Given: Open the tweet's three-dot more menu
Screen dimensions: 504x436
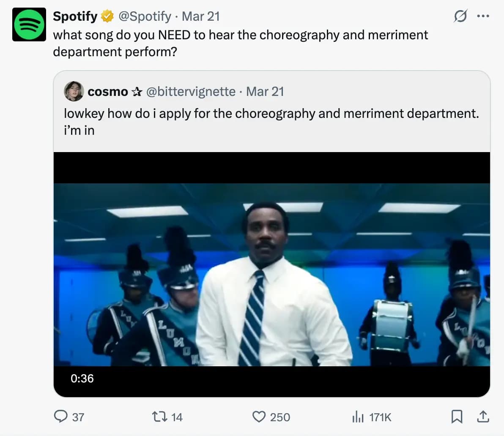Looking at the screenshot, I should tap(483, 16).
